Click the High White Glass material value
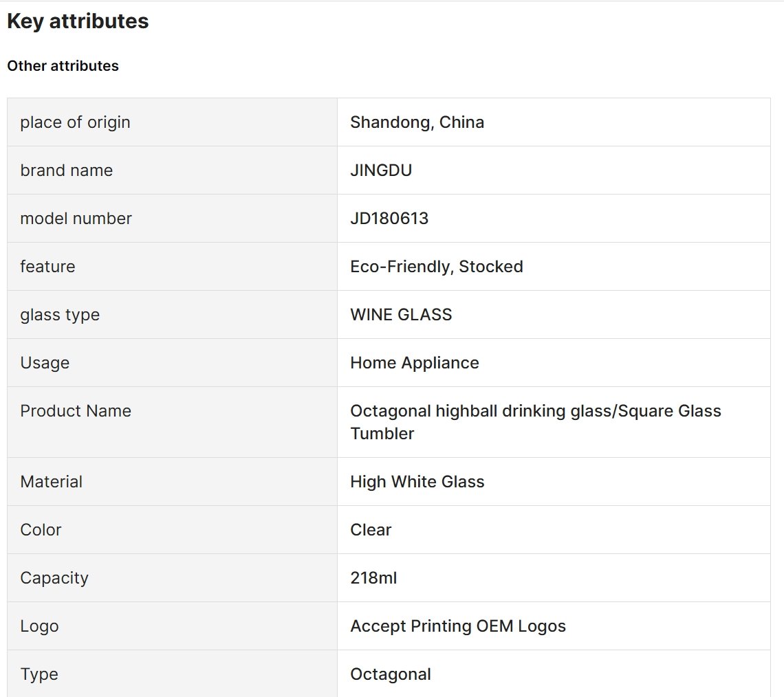Viewport: 784px width, 697px height. (417, 482)
